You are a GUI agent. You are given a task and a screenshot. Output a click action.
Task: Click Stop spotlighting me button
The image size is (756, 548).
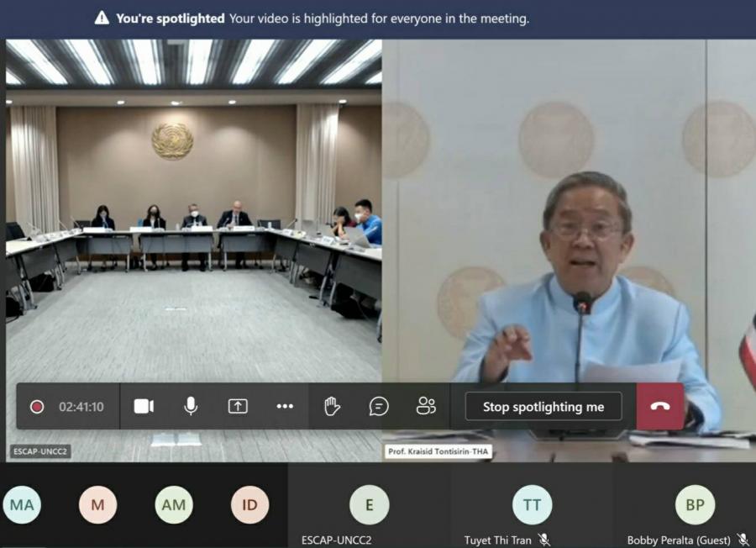coord(543,407)
